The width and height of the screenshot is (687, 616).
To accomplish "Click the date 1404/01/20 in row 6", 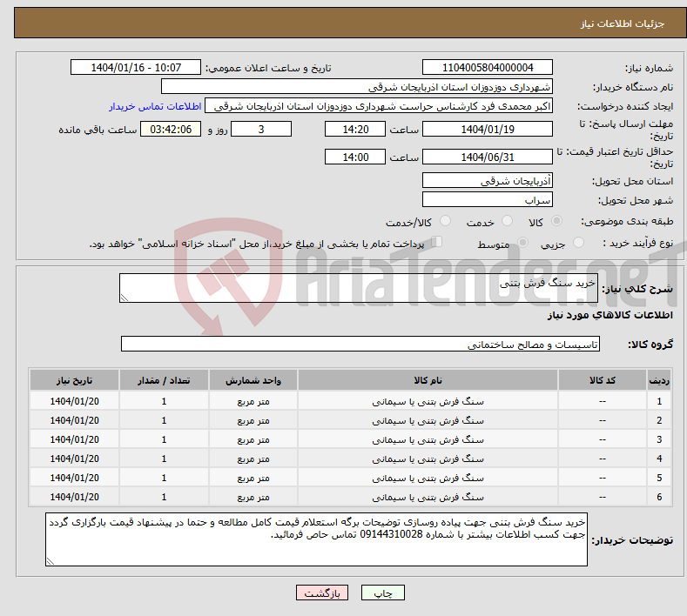I will click(x=74, y=497).
